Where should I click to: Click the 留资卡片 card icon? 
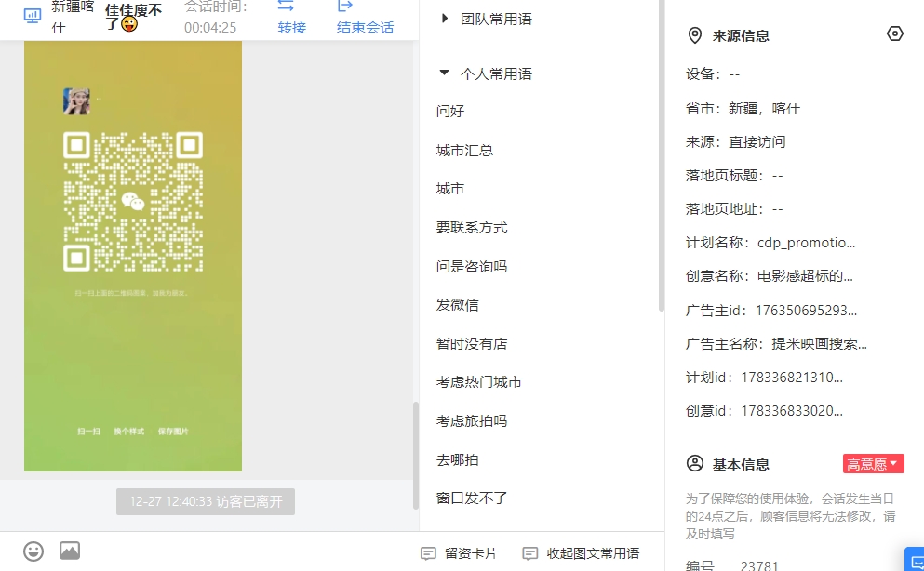pyautogui.click(x=428, y=553)
